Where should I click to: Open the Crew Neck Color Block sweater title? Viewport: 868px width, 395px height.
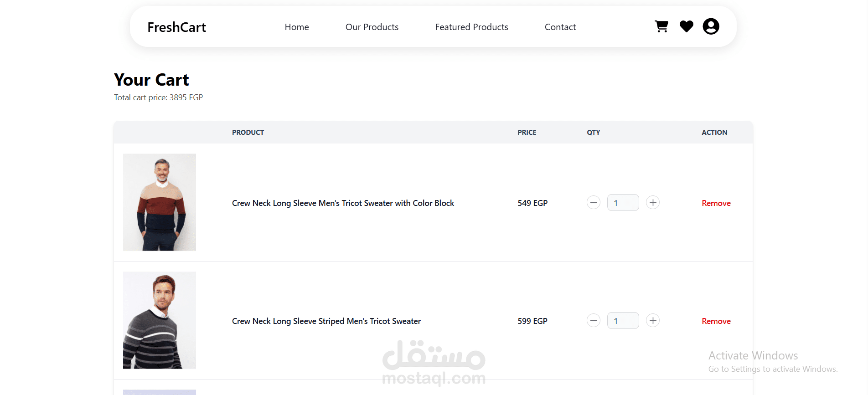pyautogui.click(x=343, y=203)
